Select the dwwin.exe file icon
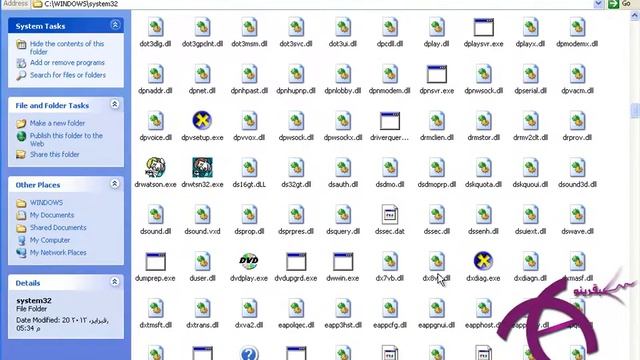Viewport: 640px width, 360px height. [x=343, y=261]
